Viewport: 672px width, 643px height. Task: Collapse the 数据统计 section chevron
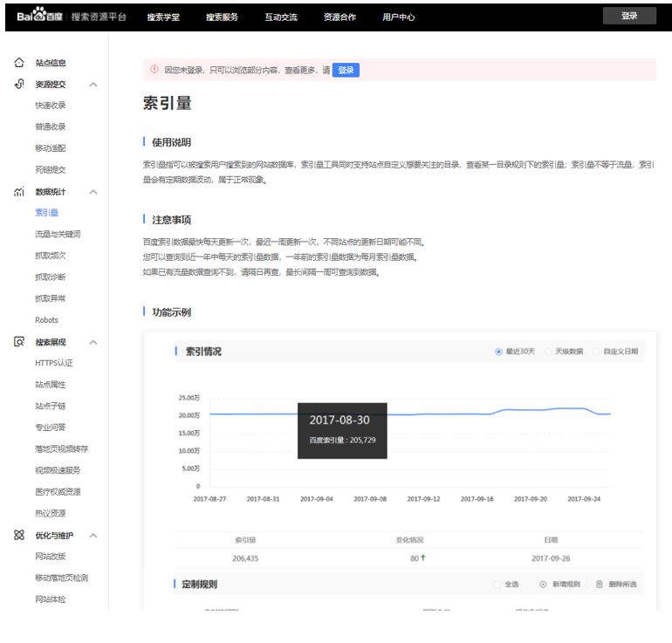pos(93,192)
